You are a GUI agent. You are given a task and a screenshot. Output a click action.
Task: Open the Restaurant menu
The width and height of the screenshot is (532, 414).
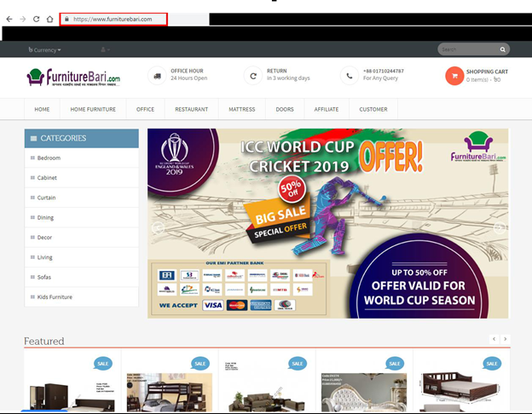[x=191, y=109]
